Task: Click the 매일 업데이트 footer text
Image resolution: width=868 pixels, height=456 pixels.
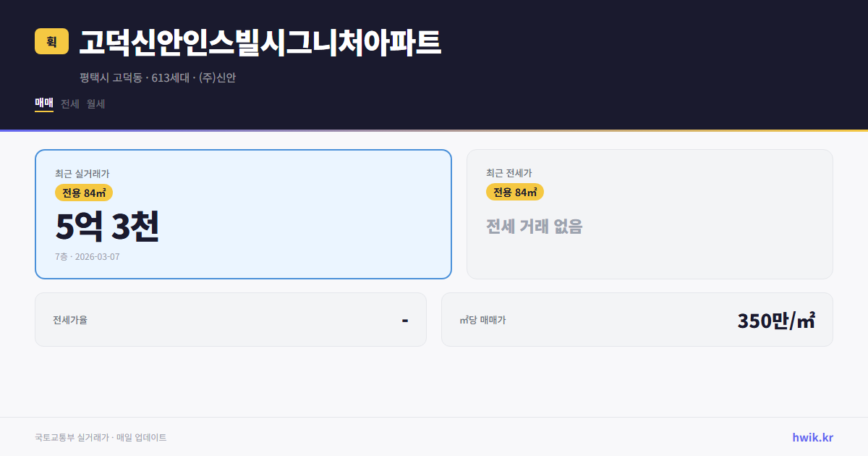Action: [142, 437]
